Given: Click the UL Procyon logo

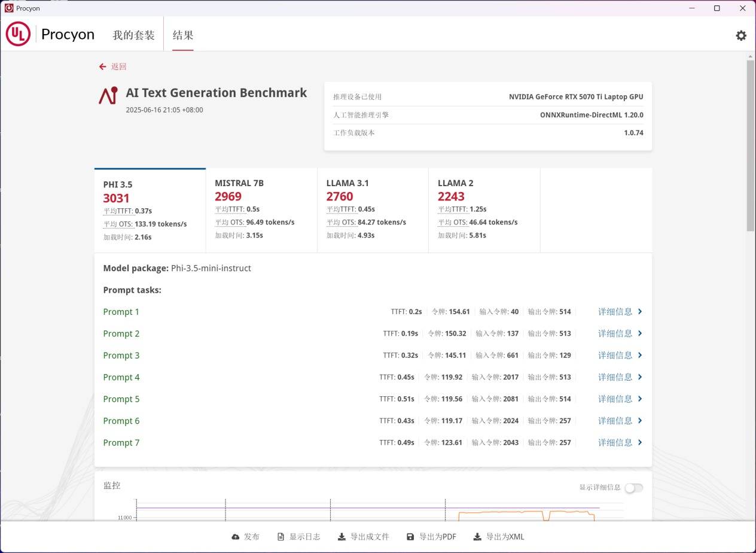Looking at the screenshot, I should [18, 34].
